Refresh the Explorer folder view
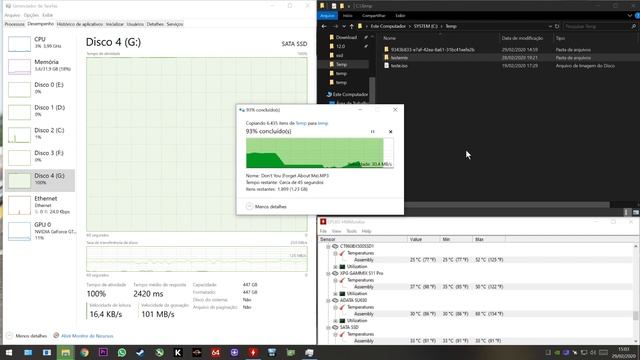Image resolution: width=640 pixels, height=360 pixels. [557, 26]
